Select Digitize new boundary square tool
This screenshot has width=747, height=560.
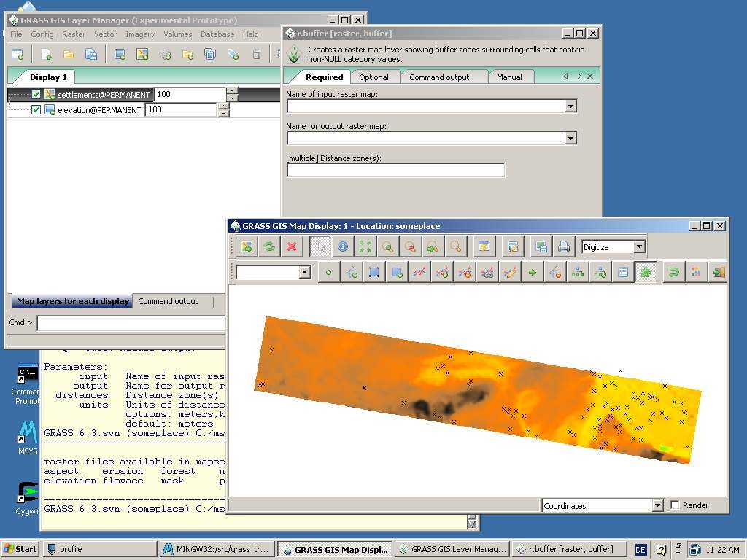(374, 273)
